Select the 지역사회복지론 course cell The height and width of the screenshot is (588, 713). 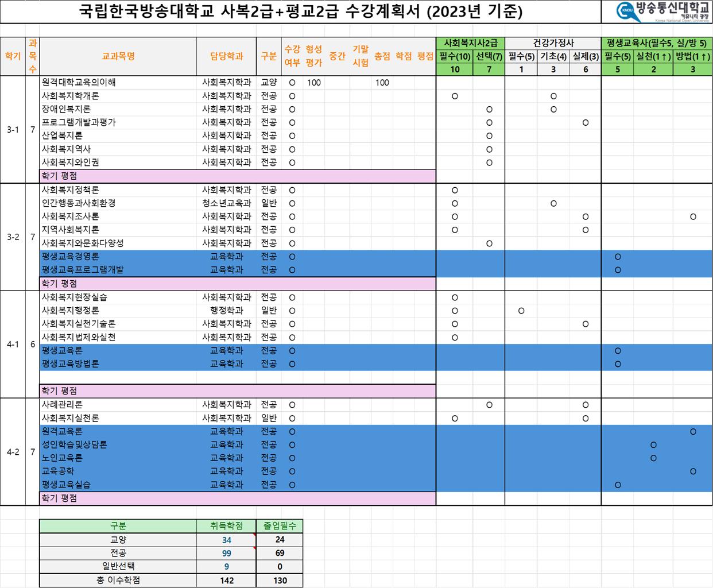(x=118, y=230)
